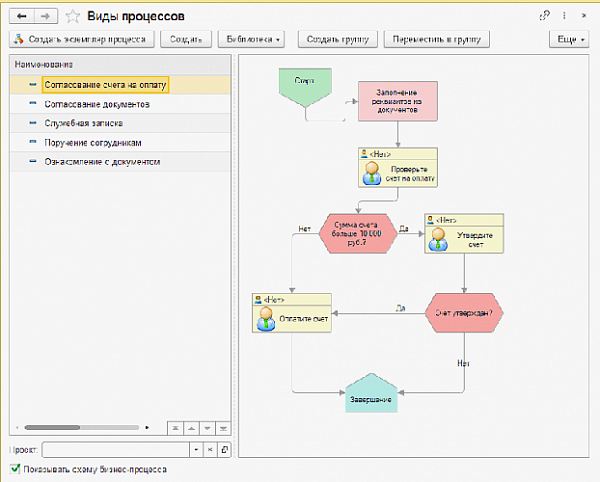The height and width of the screenshot is (482, 600).
Task: Click the <Нет> header of Утвердите счет block
Action: tap(464, 220)
